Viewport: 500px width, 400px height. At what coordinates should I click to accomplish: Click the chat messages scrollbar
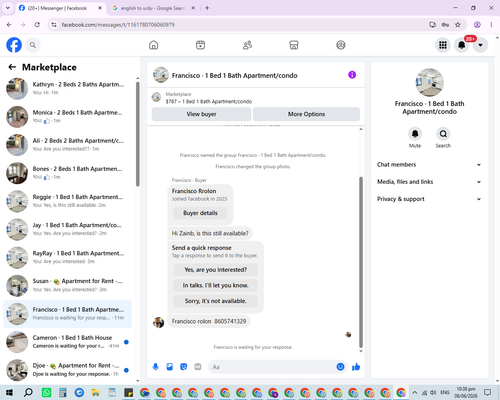(361, 262)
